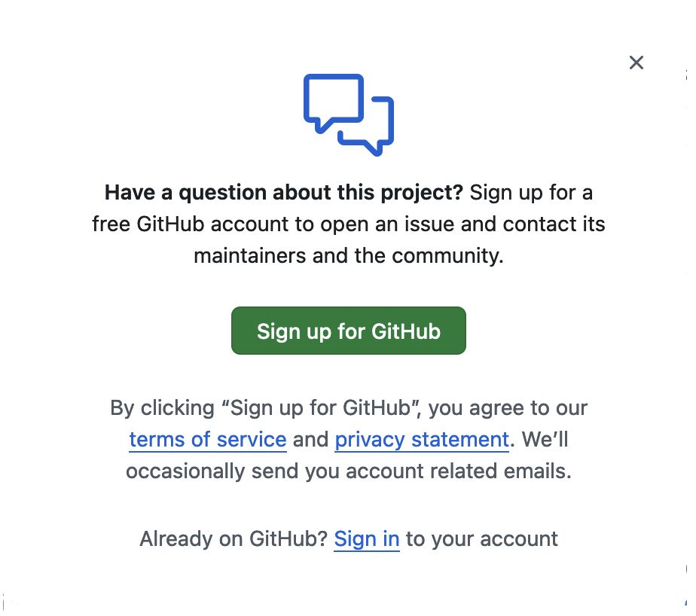Screen dimensions: 696x616
Task: Click the 'to your account' text
Action: (x=481, y=539)
